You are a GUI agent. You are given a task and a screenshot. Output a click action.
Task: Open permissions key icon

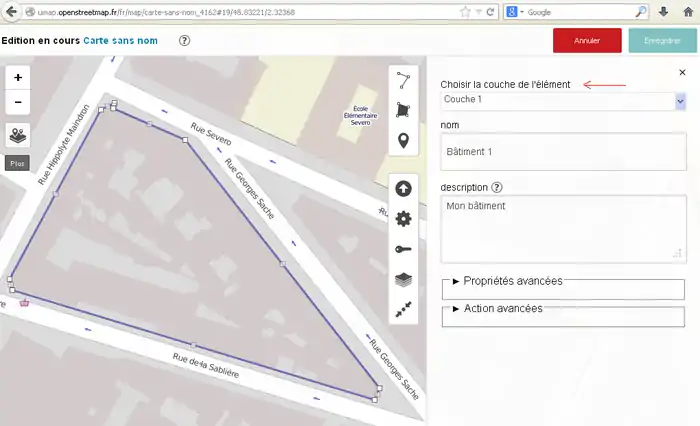point(403,250)
